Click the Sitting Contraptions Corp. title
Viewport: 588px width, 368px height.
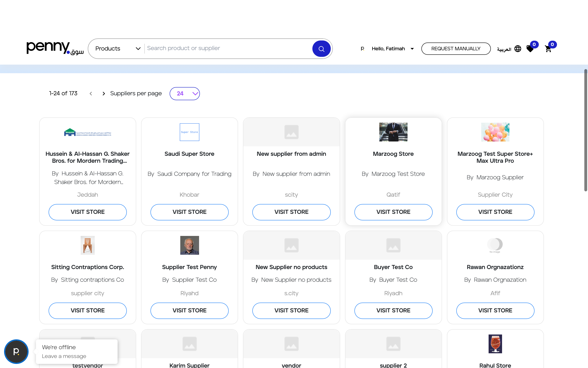point(88,267)
